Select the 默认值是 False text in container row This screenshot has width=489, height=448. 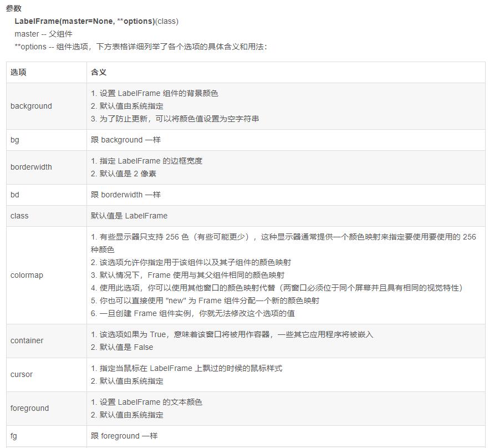click(122, 347)
